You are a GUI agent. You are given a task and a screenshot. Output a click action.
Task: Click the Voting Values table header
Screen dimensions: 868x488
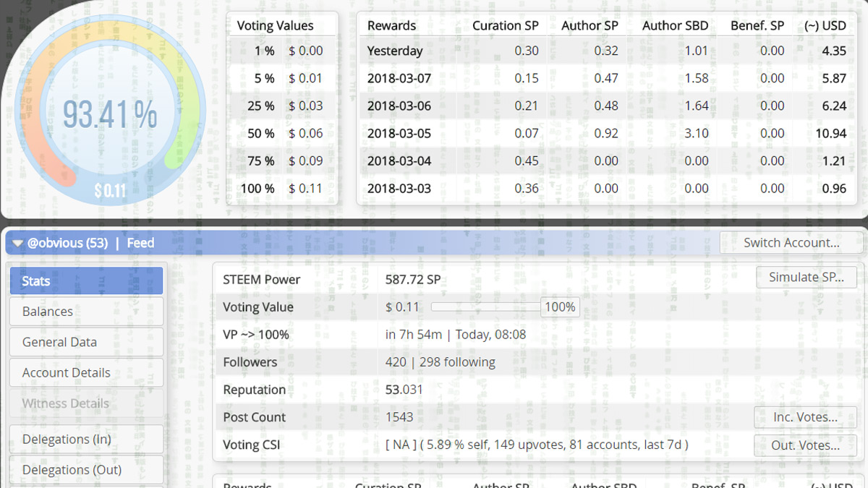pos(276,25)
